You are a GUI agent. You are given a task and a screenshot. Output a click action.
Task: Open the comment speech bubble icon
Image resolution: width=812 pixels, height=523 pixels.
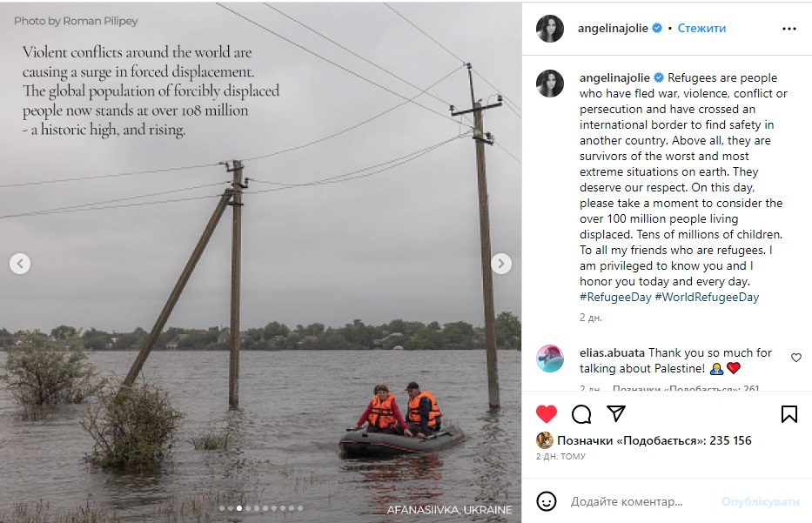click(581, 413)
